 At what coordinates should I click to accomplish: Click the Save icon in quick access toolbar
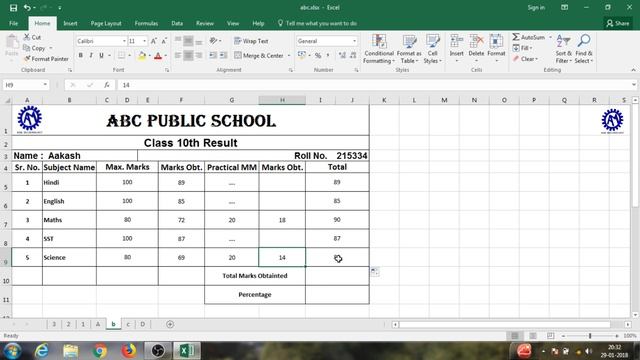13,8
